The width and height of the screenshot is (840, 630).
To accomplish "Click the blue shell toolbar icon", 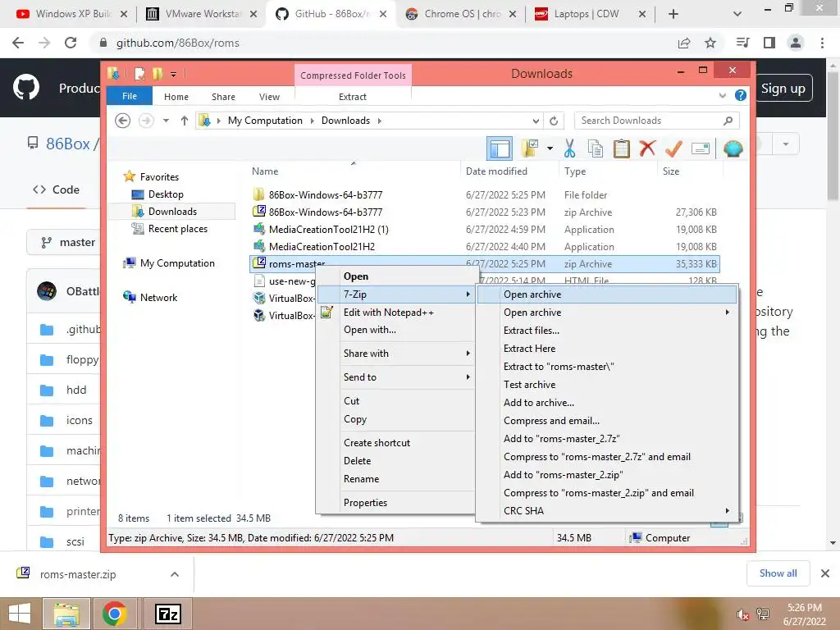I will [733, 148].
